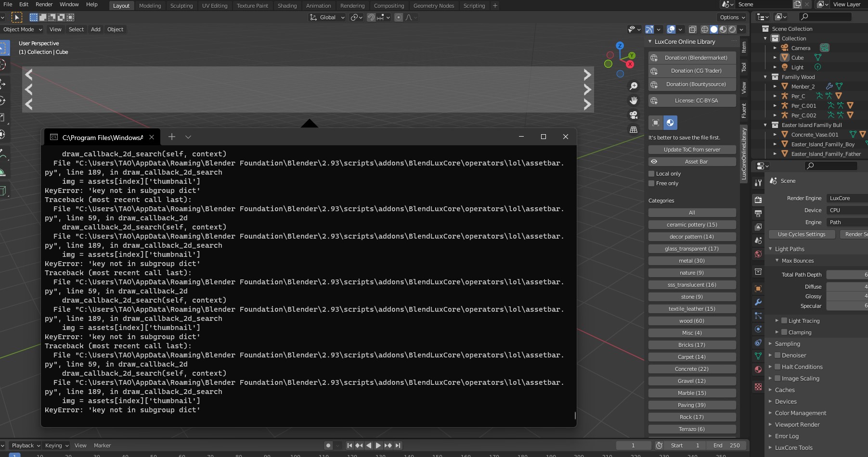
Task: Open the Object Mode dropdown
Action: point(22,29)
